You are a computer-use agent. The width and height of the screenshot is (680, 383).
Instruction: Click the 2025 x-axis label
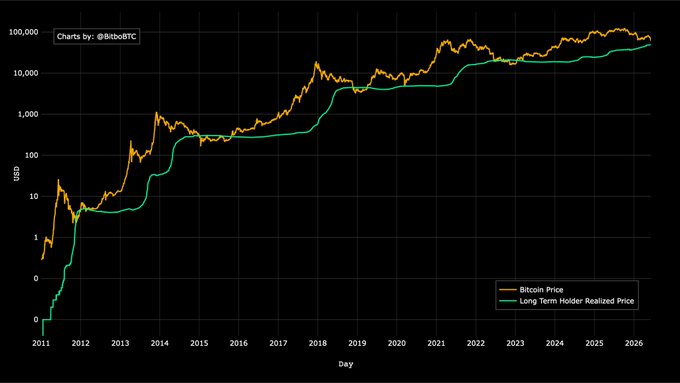click(x=595, y=344)
